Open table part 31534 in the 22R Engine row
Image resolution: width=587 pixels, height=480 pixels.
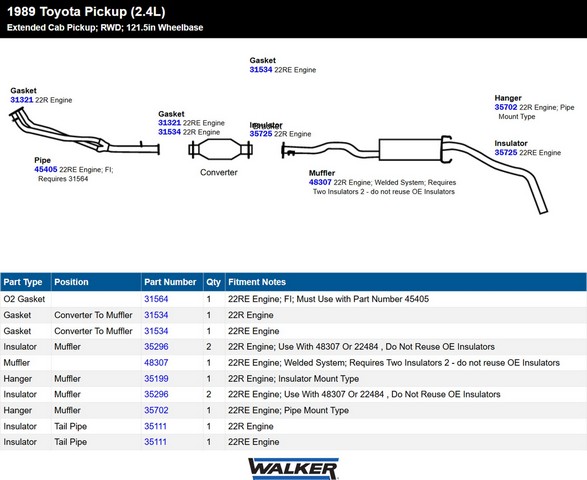(156, 315)
